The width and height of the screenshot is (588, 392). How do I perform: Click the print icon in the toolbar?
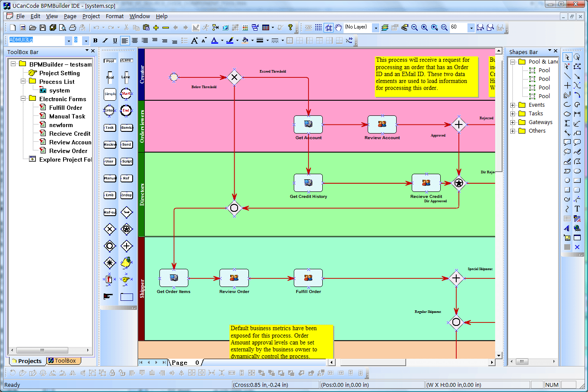[x=73, y=28]
